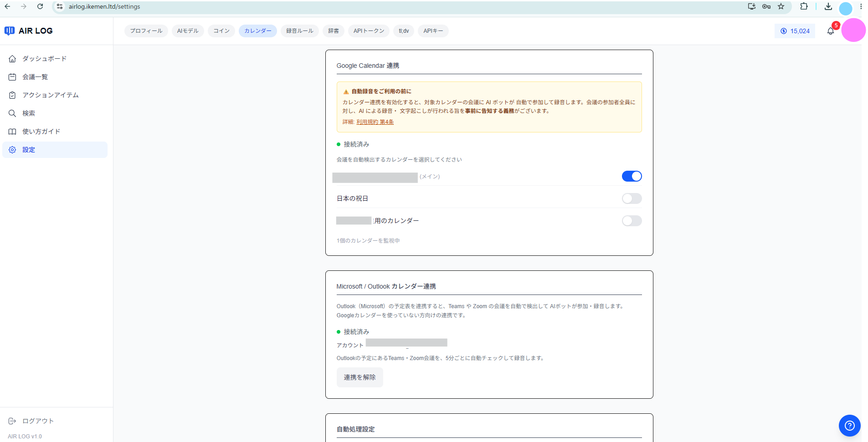Click the browser address bar URL
Viewport: 868px width, 442px height.
104,6
